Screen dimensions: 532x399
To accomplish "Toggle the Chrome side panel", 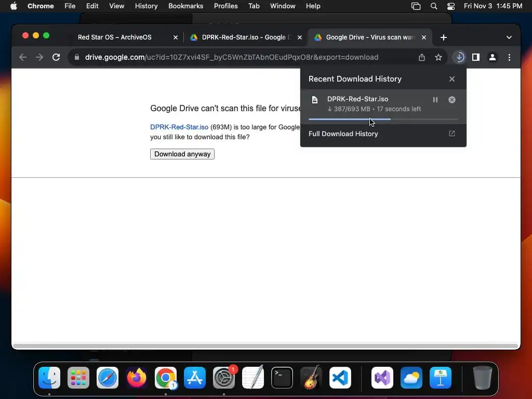I will point(476,57).
